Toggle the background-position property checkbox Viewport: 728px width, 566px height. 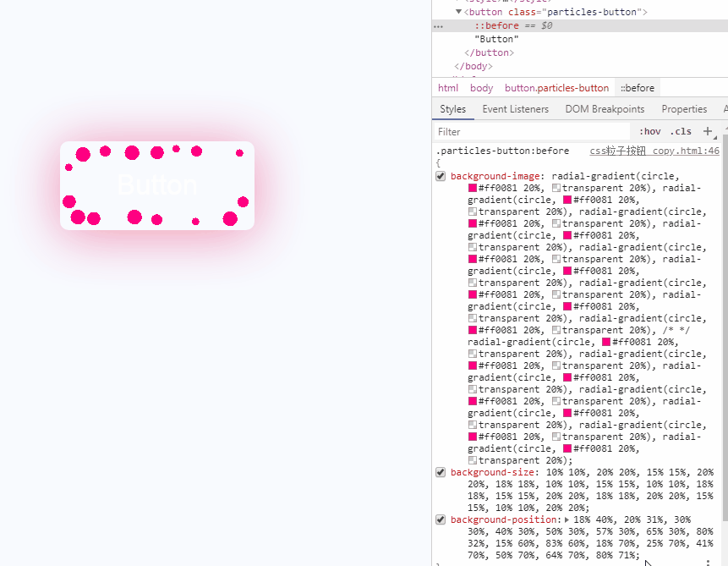click(x=441, y=519)
